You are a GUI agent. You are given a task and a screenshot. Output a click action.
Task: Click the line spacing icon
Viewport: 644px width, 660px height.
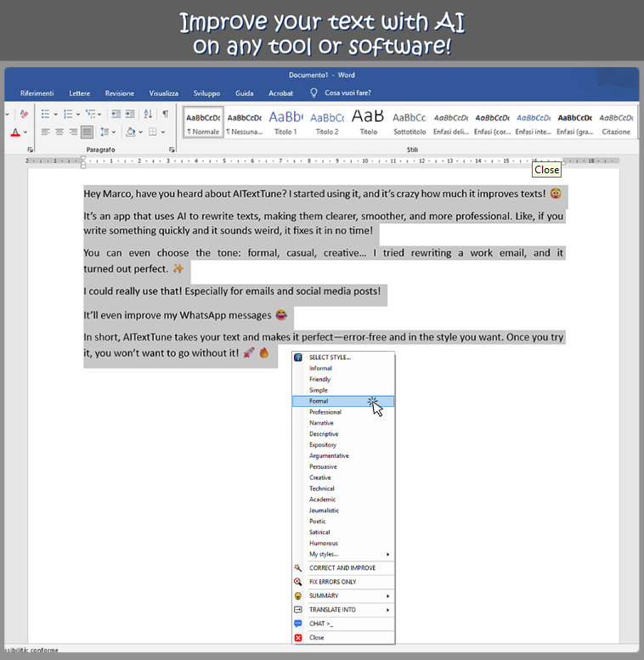105,133
